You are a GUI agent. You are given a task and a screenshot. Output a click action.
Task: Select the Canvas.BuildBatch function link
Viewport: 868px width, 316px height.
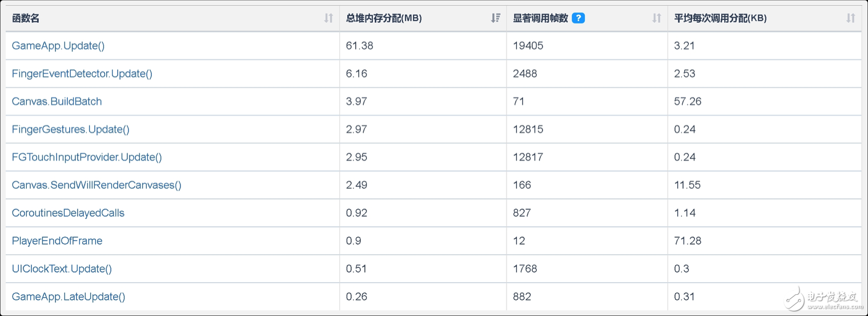(57, 102)
